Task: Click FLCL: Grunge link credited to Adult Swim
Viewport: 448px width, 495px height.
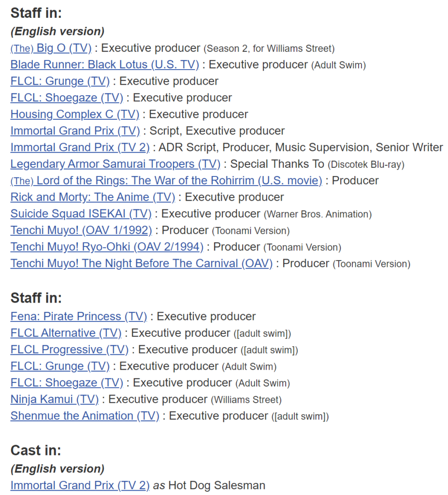Action: click(60, 366)
